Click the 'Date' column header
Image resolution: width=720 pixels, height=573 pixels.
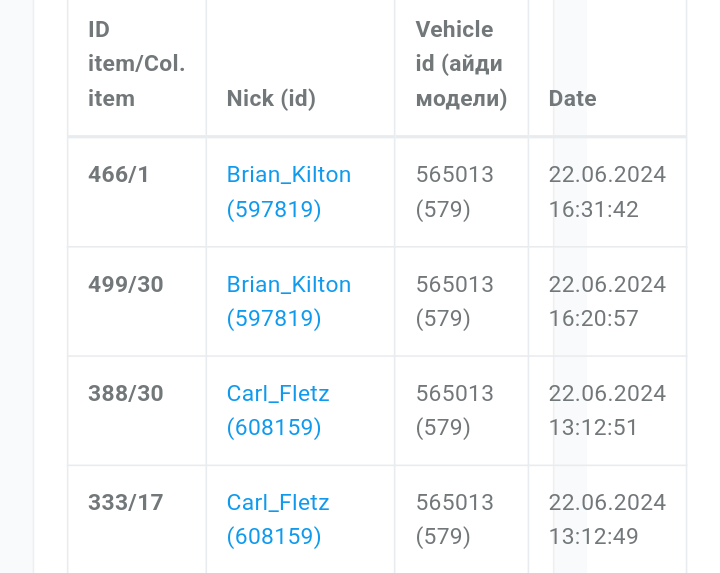pyautogui.click(x=572, y=99)
